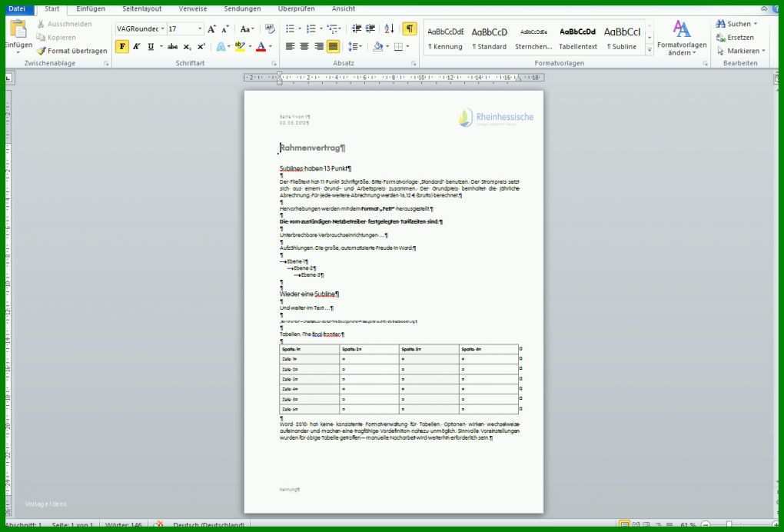Open the Absatz dialog launcher
This screenshot has width=784, height=532.
click(x=414, y=64)
